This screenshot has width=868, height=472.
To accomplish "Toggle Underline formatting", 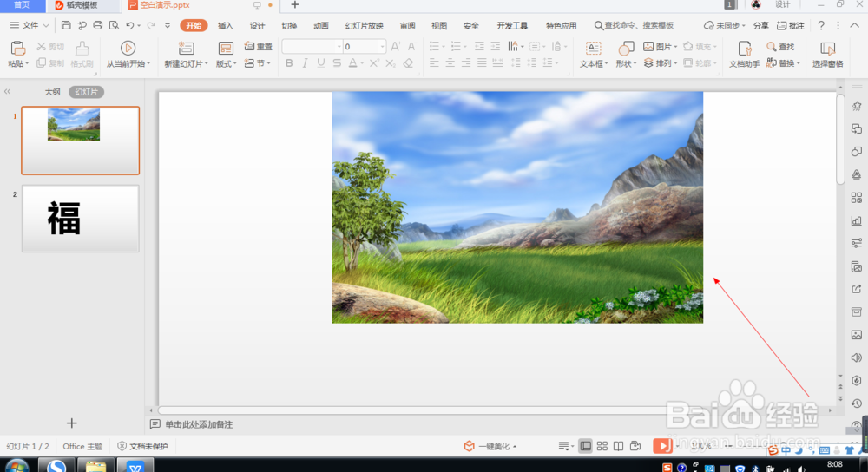I will (x=321, y=63).
